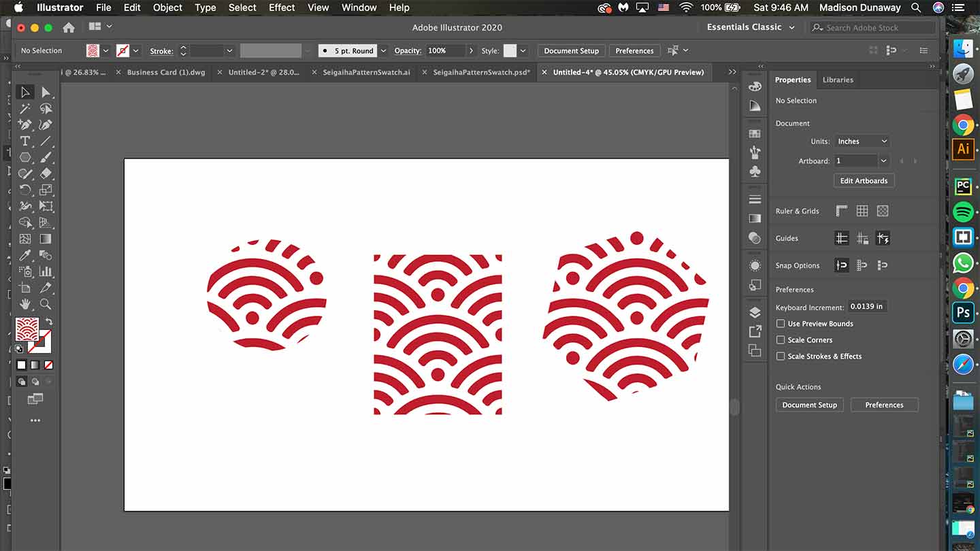
Task: Choose the Lasso tool
Action: 46,109
